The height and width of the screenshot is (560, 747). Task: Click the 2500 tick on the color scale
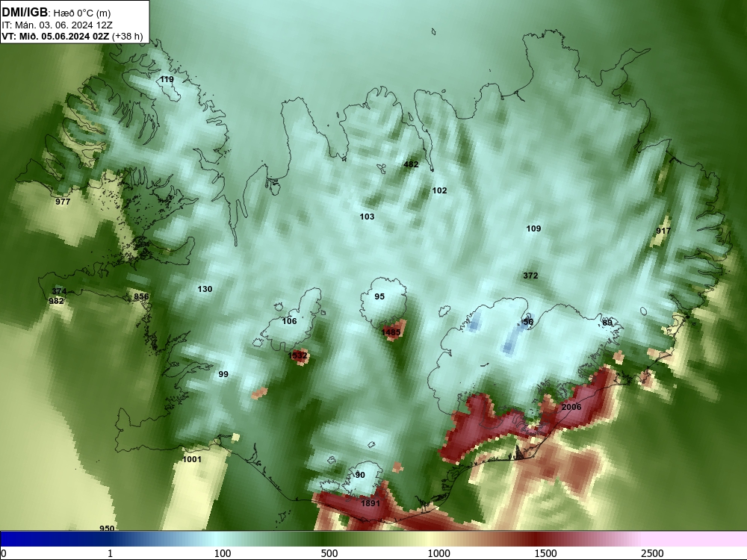click(x=652, y=553)
